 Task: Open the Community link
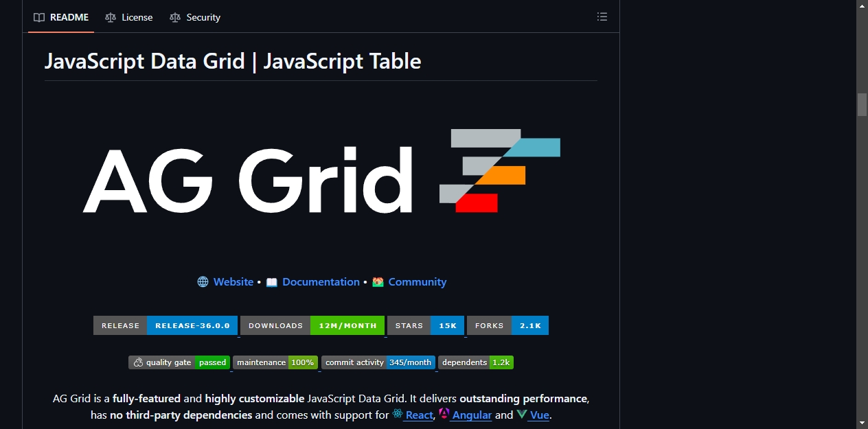pyautogui.click(x=418, y=282)
